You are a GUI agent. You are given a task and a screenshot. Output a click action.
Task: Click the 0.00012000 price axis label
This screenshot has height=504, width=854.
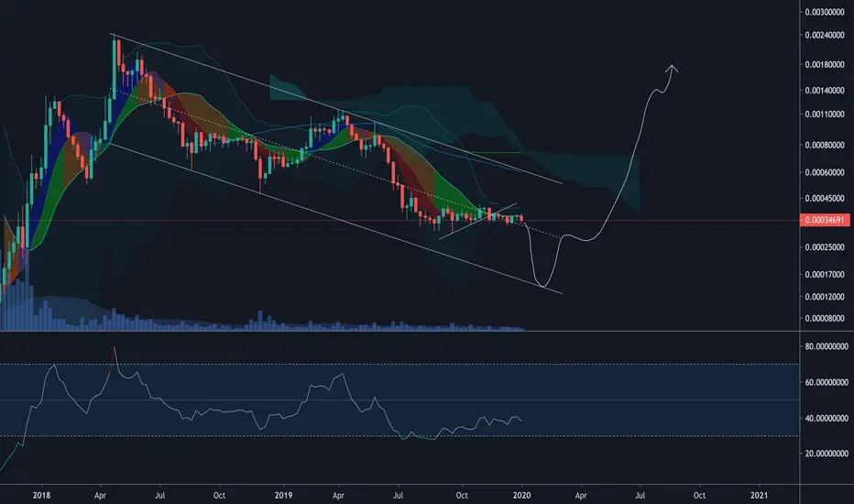click(x=825, y=296)
